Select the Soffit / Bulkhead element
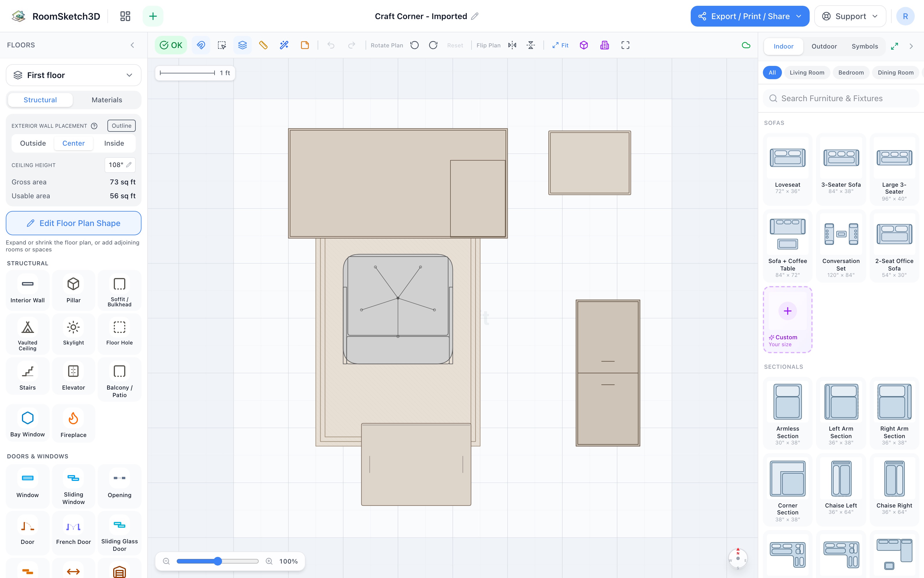 point(120,290)
